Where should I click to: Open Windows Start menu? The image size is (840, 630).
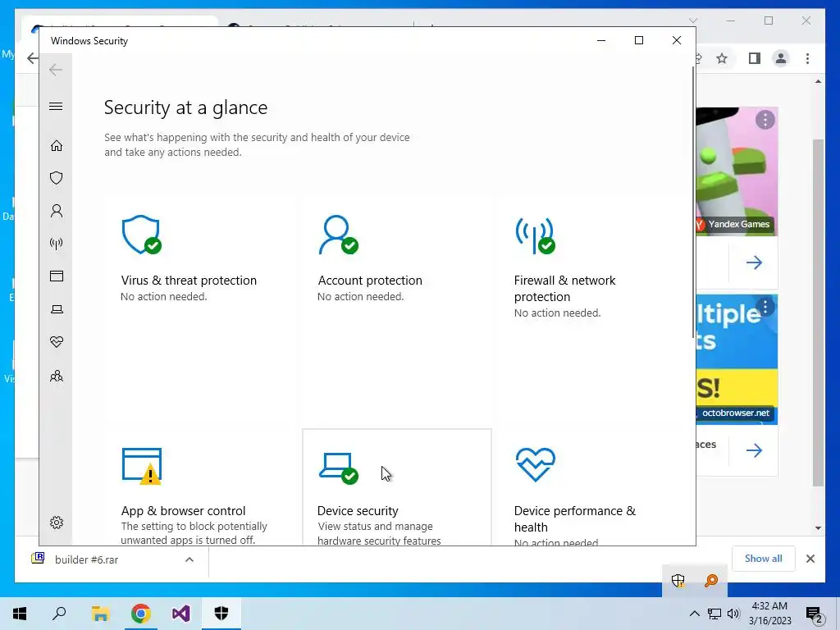pos(20,614)
